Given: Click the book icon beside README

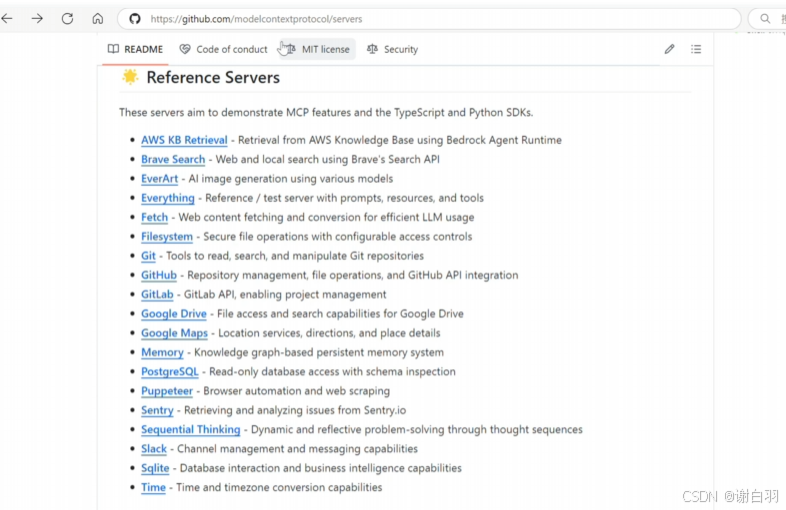Looking at the screenshot, I should click(113, 49).
